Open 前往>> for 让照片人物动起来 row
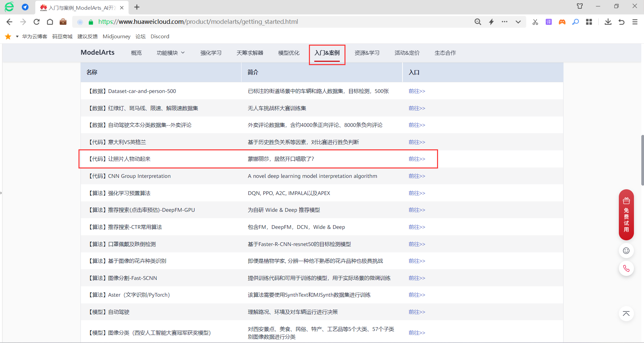Screen dimensions: 644x343 [x=417, y=159]
